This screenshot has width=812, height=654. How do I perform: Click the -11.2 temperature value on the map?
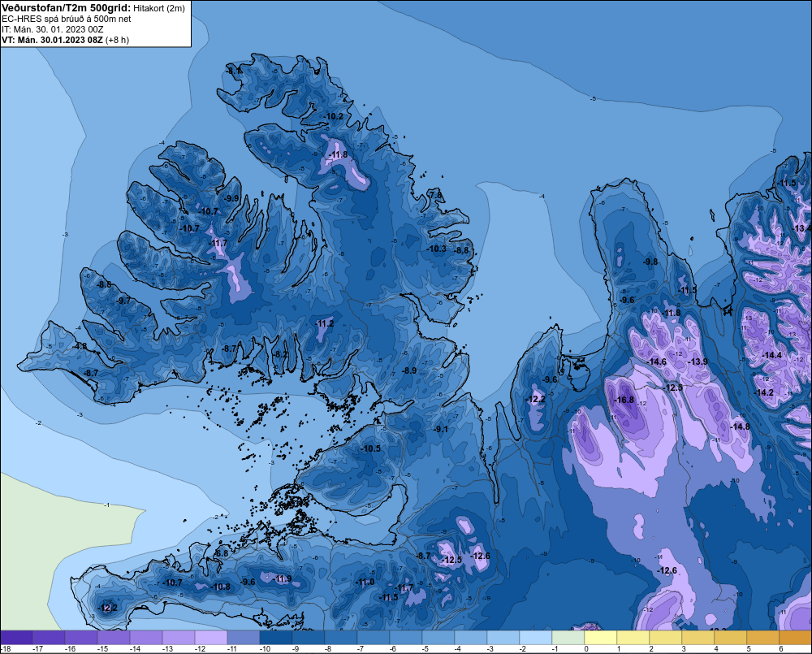pyautogui.click(x=324, y=323)
